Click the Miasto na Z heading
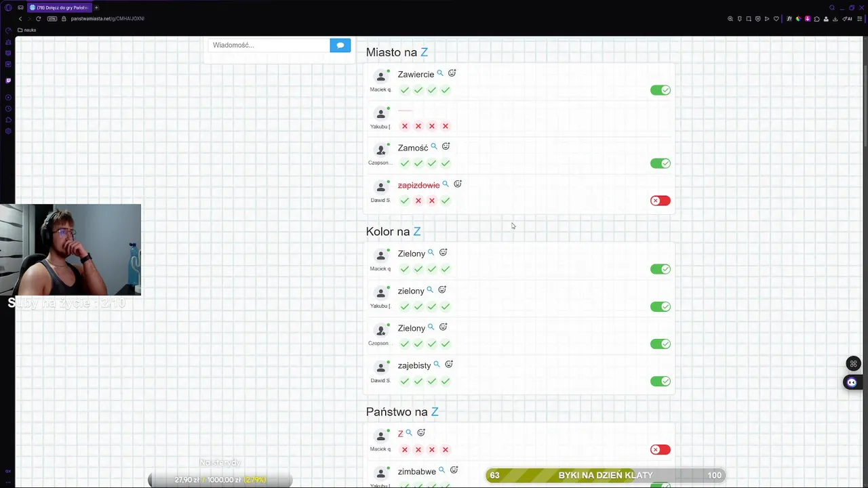This screenshot has width=868, height=488. click(397, 52)
